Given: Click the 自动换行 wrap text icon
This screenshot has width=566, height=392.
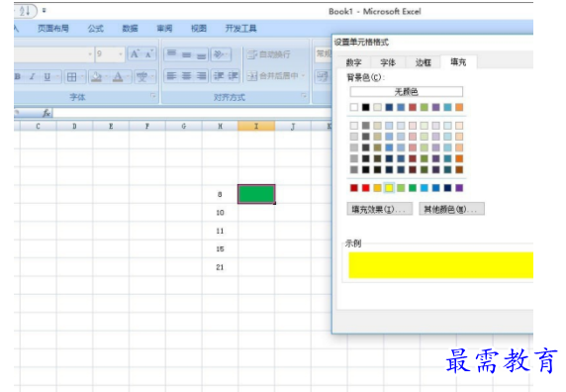Looking at the screenshot, I should 252,54.
